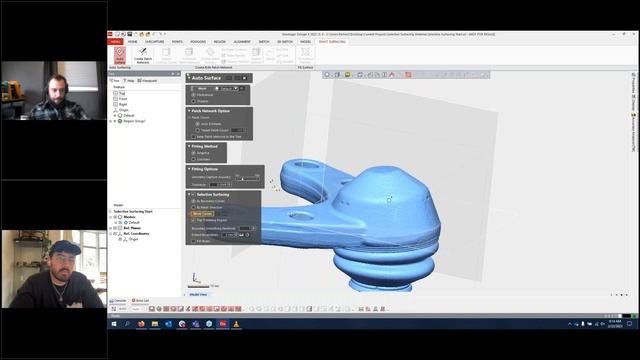Collapse the Fitting Method section

189,146
